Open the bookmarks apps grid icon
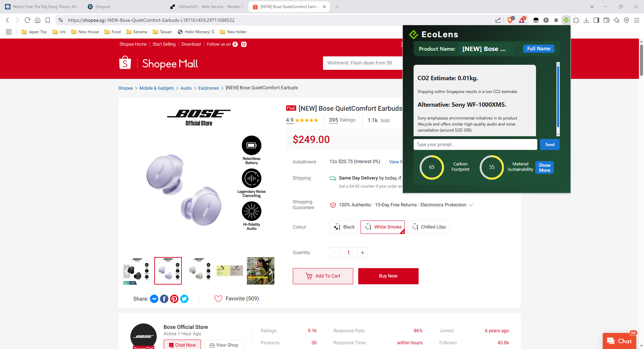 (9, 32)
